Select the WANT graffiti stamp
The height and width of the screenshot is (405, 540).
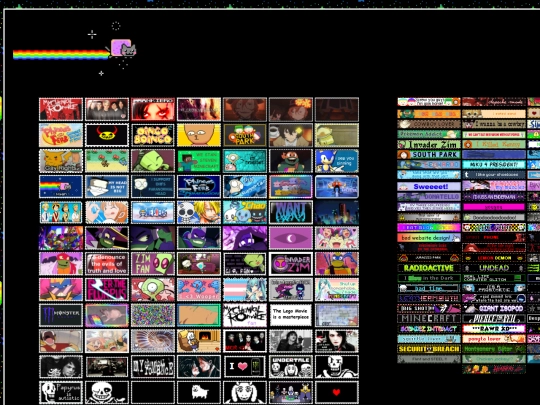(291, 212)
